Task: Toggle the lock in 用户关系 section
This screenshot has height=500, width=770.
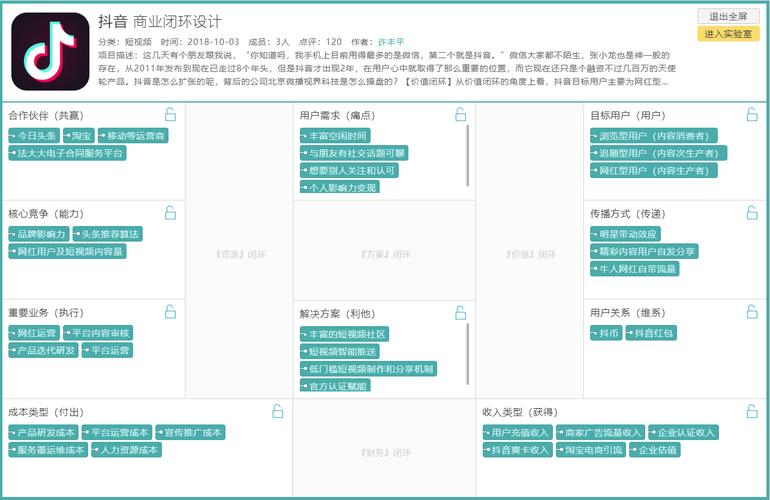Action: (x=752, y=312)
